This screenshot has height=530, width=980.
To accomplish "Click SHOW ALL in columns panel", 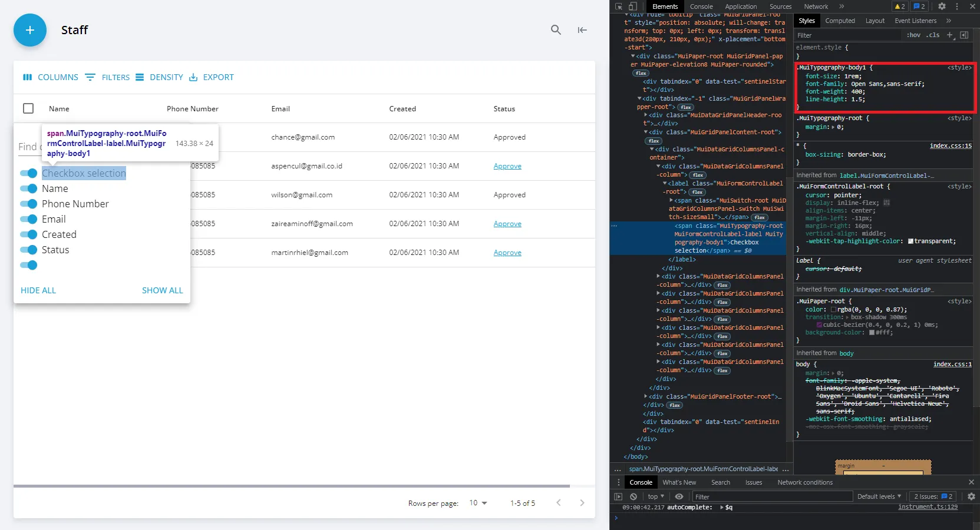I will [163, 290].
